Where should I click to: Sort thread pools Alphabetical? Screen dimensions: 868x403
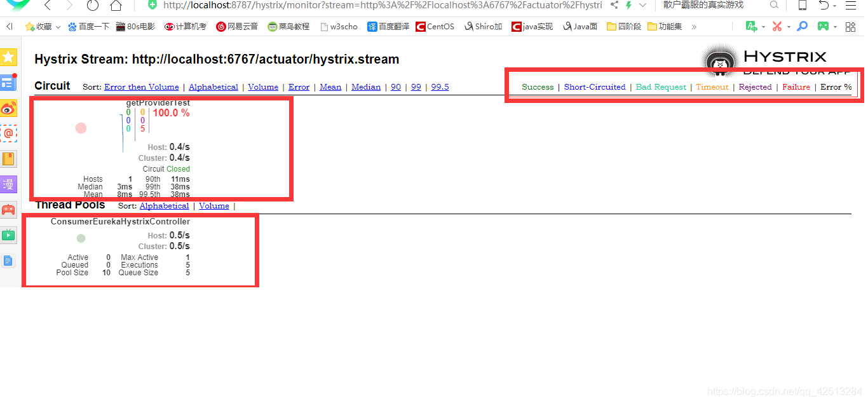pos(164,206)
